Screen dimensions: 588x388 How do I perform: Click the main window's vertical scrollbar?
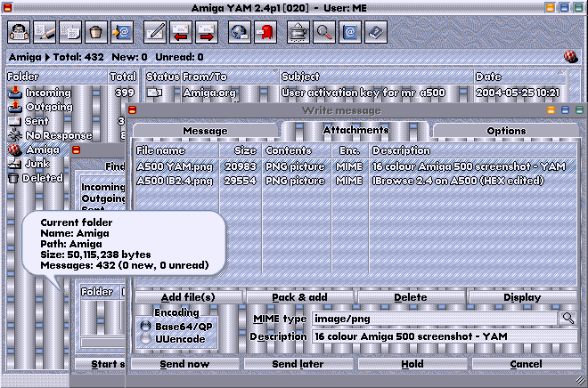(x=574, y=85)
